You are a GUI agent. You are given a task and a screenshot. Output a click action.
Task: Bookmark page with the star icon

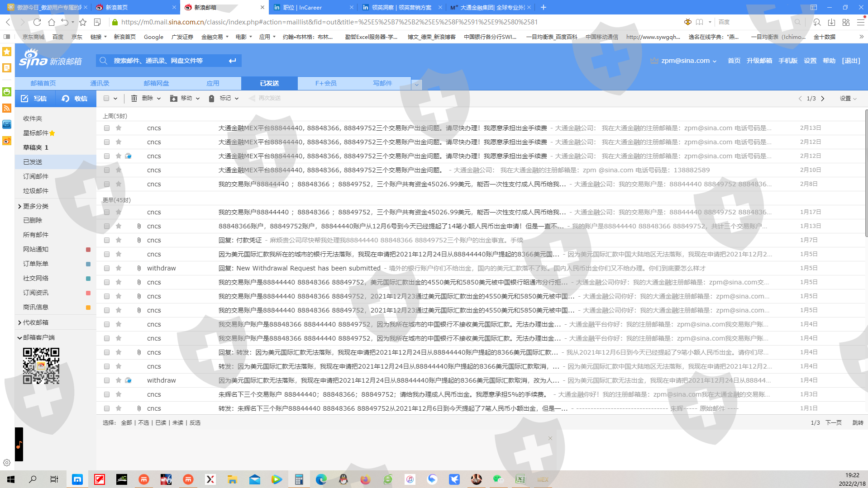click(83, 22)
